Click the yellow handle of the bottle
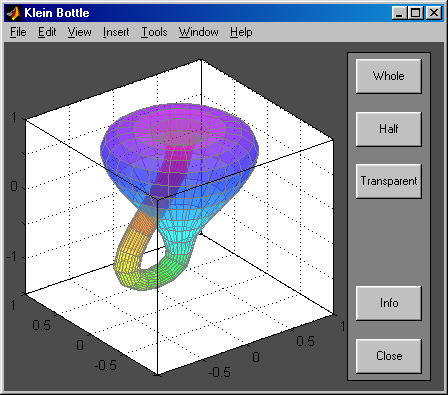 pos(128,253)
